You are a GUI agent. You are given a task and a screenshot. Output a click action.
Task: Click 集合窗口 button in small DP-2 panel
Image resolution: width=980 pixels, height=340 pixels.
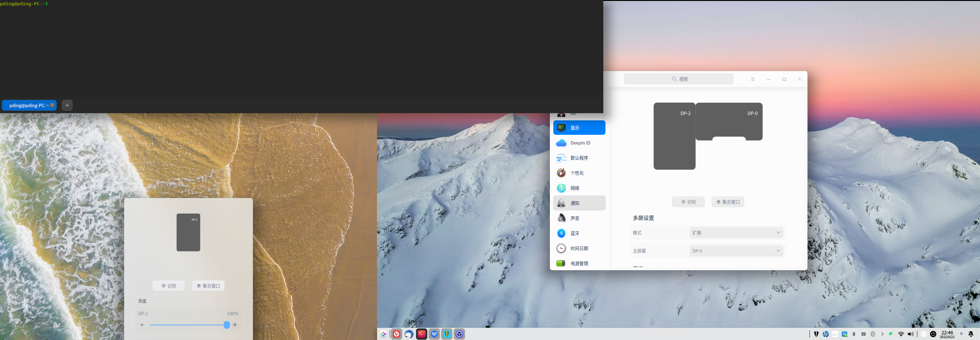[208, 286]
